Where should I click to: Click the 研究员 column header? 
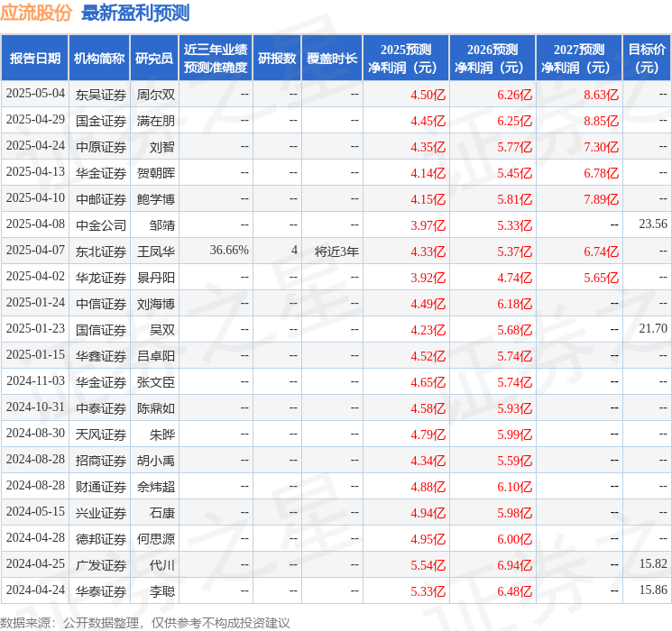coord(154,58)
